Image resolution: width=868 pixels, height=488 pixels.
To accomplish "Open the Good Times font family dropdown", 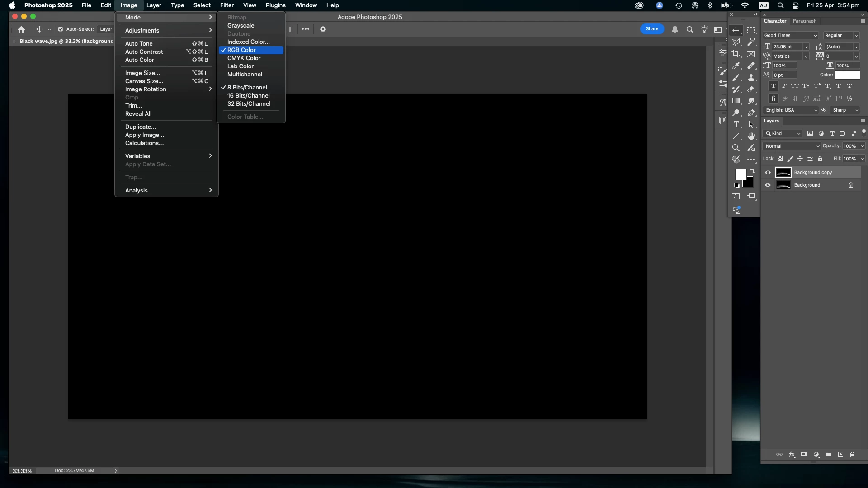I will 815,36.
